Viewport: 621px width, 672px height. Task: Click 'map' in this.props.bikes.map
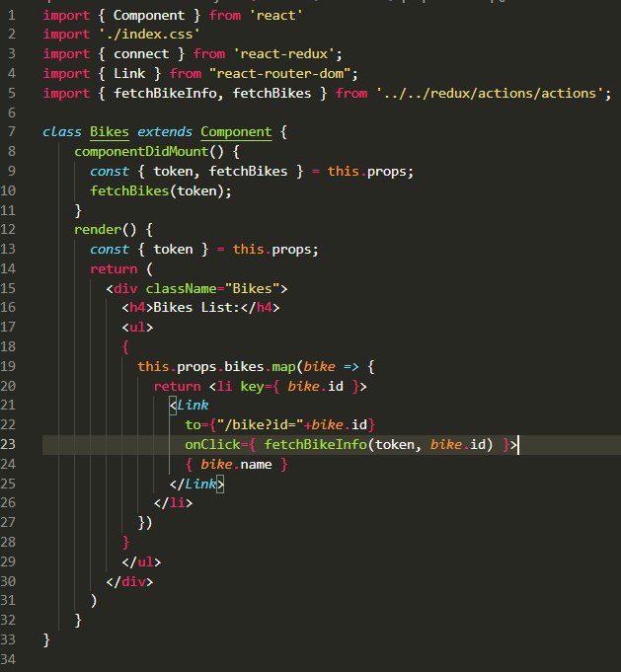coord(283,366)
